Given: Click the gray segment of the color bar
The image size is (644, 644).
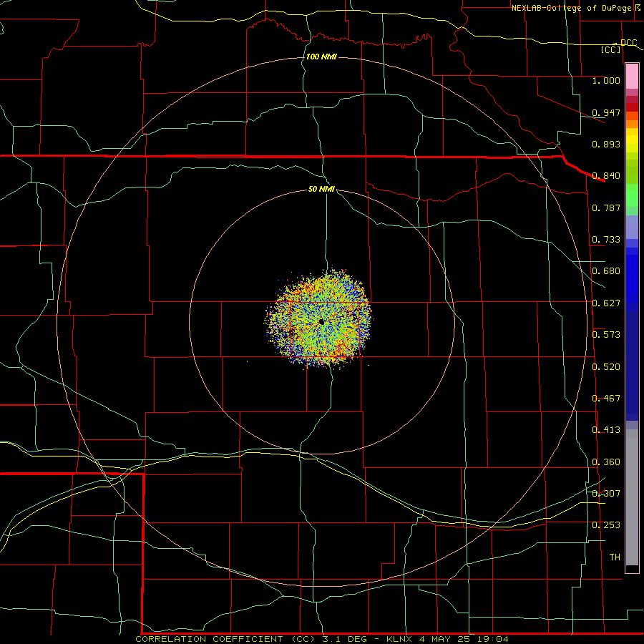Looking at the screenshot, I should click(632, 497).
